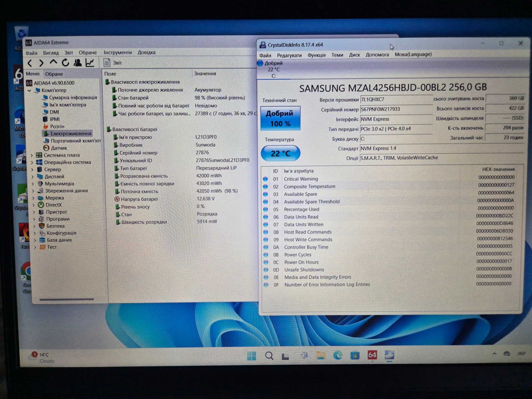Open Windows Start button on taskbar
Viewport: 532px width, 399px height.
pyautogui.click(x=251, y=356)
